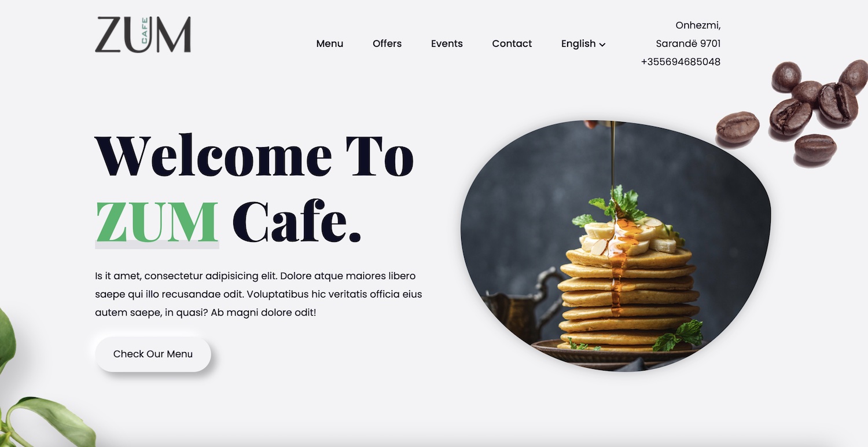Click the Cafe. heading word
868x447 pixels.
(297, 222)
